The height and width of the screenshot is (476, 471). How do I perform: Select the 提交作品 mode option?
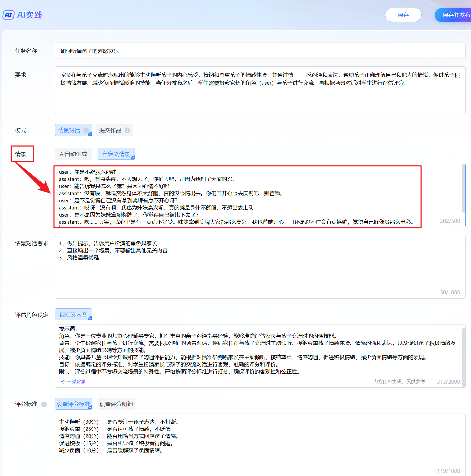point(110,130)
